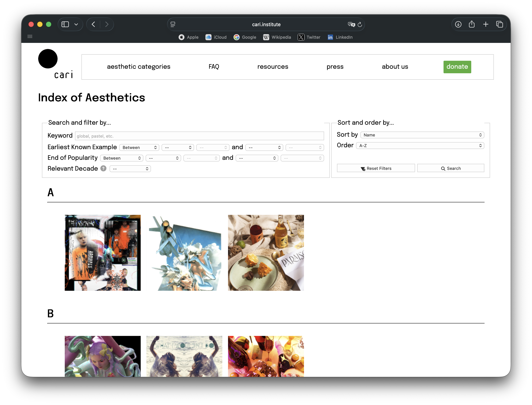Click into the Keyword input field

pos(199,136)
